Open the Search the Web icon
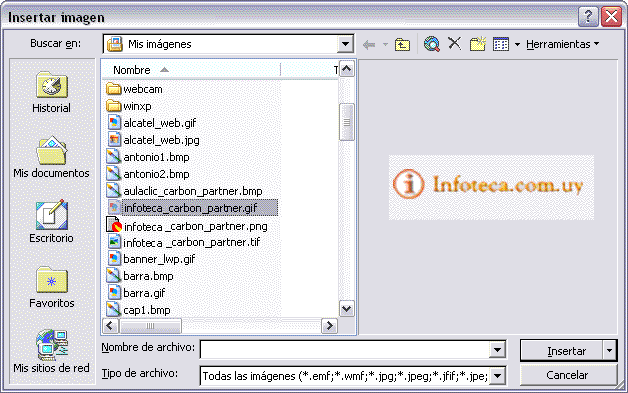This screenshot has height=393, width=628. pos(432,44)
